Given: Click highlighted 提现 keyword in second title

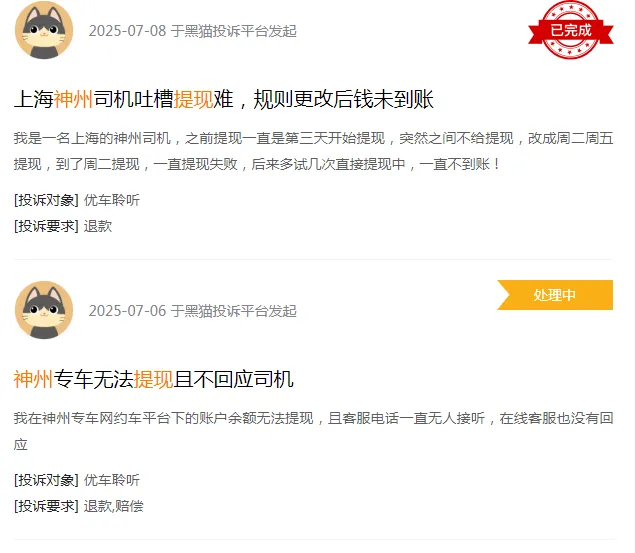Looking at the screenshot, I should click(x=153, y=379).
